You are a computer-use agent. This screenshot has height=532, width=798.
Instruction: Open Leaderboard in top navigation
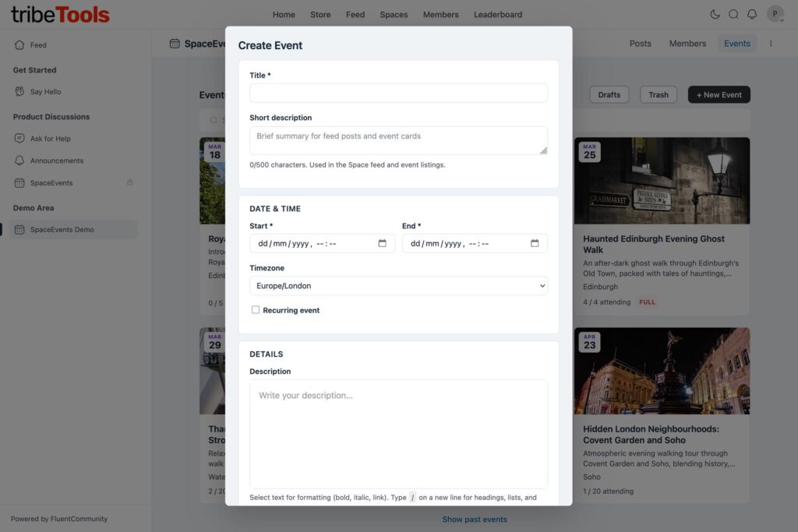click(498, 15)
